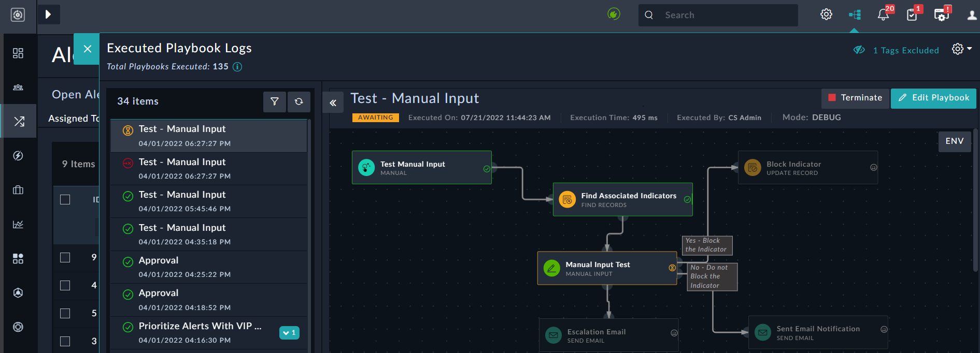Open the Dashboard icon in left sidebar
The image size is (980, 353).
point(18,53)
